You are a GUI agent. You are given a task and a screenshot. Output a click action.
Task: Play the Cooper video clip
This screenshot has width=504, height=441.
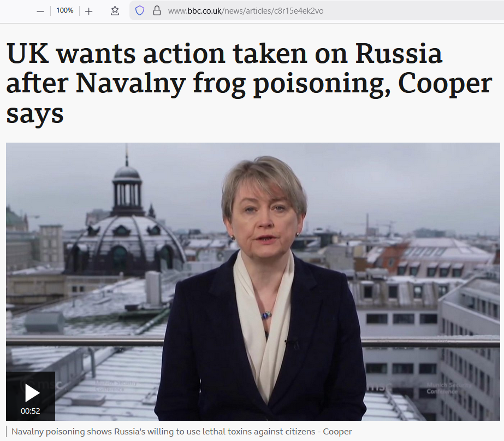[x=31, y=393]
